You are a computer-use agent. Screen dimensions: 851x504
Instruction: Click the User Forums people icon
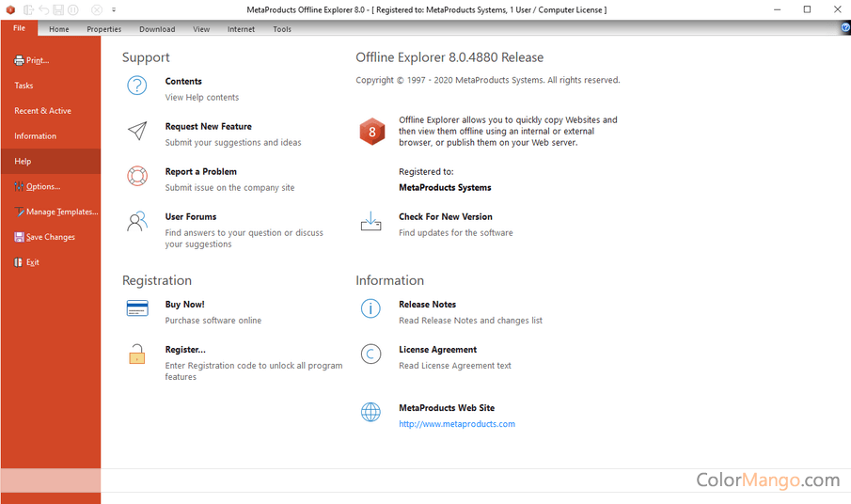click(137, 222)
